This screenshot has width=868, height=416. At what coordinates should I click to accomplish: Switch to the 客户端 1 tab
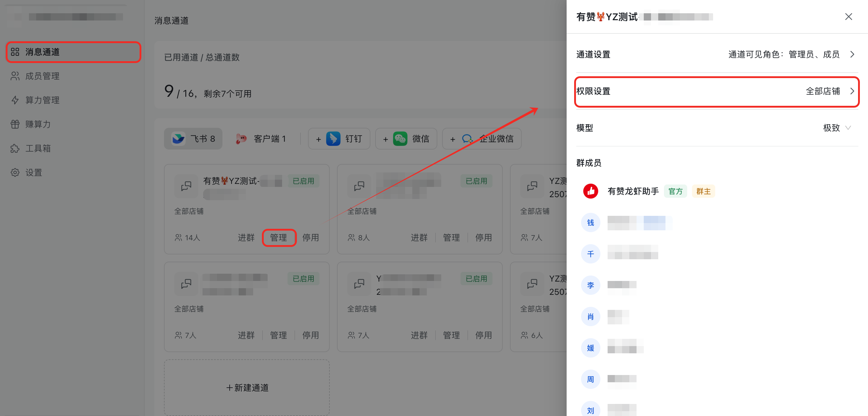pyautogui.click(x=261, y=139)
